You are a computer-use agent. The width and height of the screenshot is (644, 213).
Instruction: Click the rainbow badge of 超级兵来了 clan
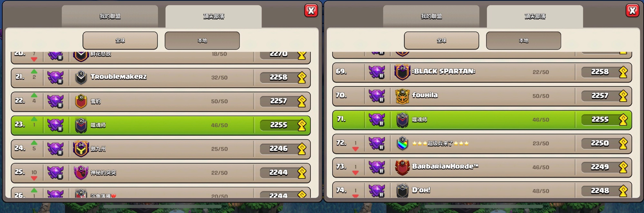pos(402,143)
